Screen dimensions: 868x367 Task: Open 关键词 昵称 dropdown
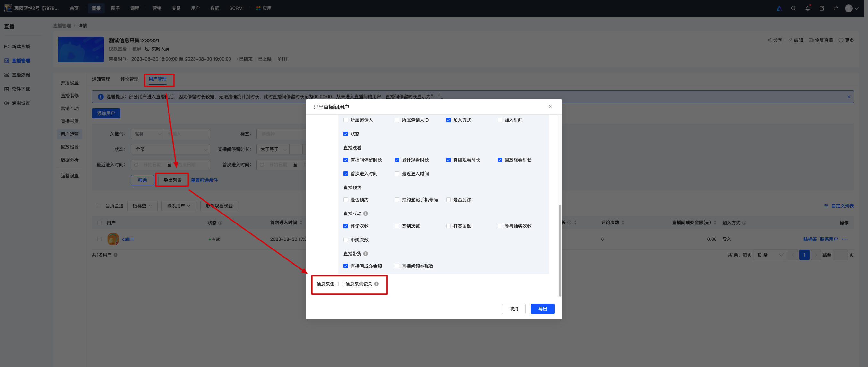point(147,134)
